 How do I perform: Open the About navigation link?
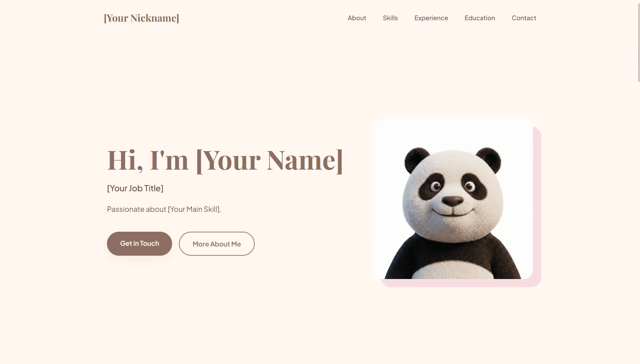coord(357,18)
